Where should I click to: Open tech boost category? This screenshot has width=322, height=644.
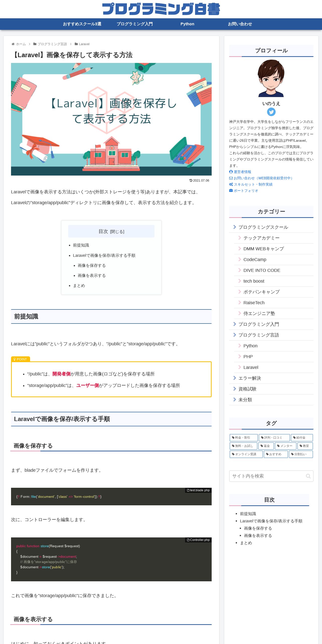click(274, 281)
